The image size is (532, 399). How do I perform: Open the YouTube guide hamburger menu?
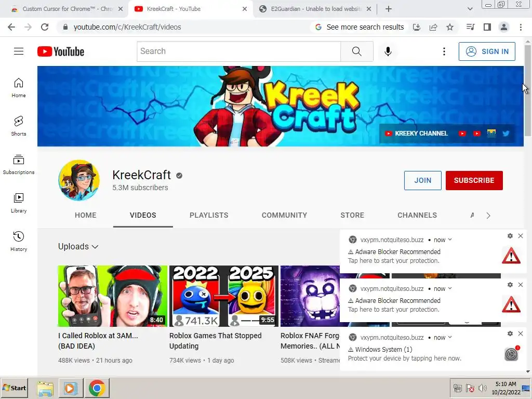[19, 51]
